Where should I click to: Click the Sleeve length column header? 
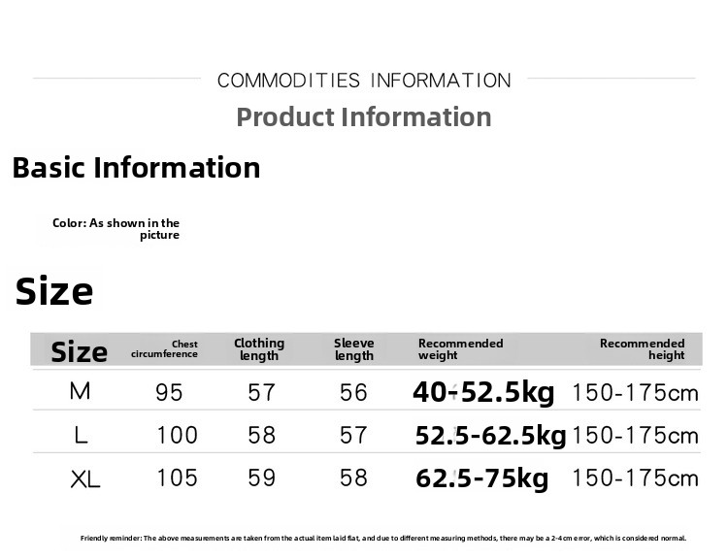click(x=353, y=349)
